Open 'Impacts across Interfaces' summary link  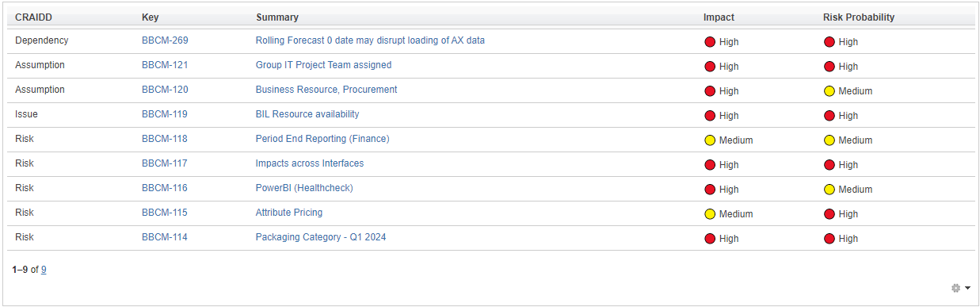coord(310,163)
